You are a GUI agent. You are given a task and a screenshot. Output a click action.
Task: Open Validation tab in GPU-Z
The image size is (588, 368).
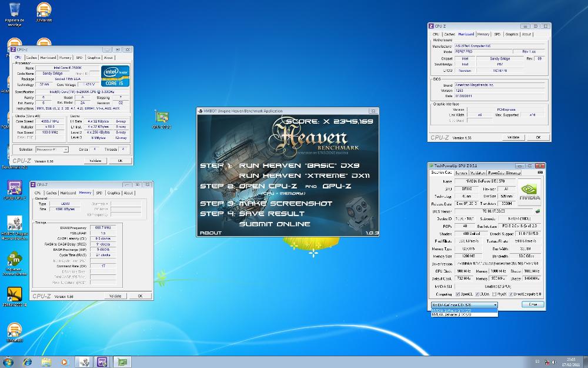click(x=477, y=173)
